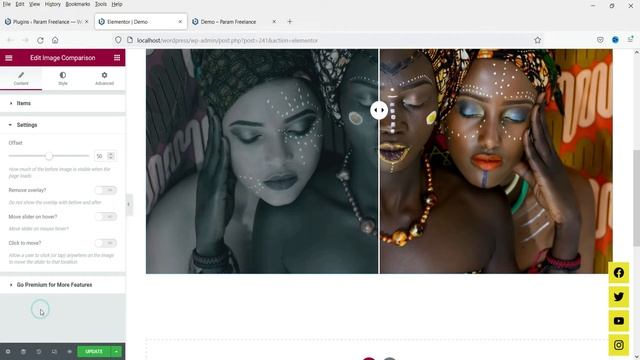
Task: Collapse the Settings section
Action: (62, 125)
